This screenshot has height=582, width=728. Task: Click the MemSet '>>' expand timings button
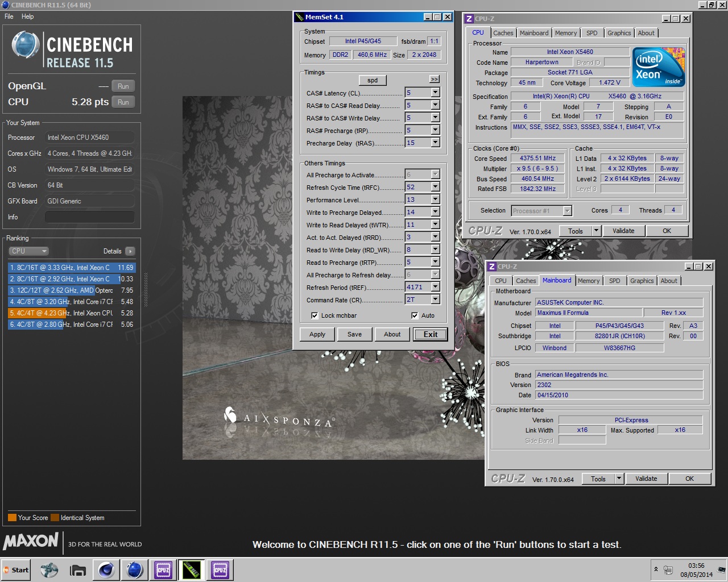[x=434, y=79]
